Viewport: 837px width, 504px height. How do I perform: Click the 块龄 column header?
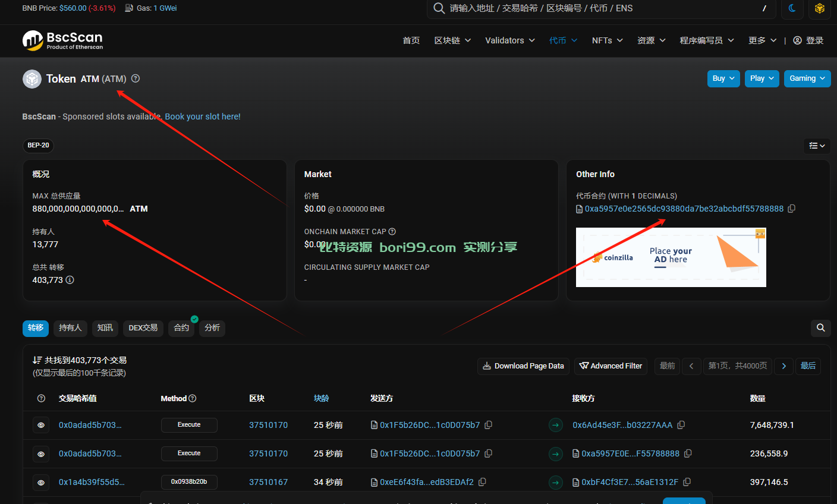322,398
